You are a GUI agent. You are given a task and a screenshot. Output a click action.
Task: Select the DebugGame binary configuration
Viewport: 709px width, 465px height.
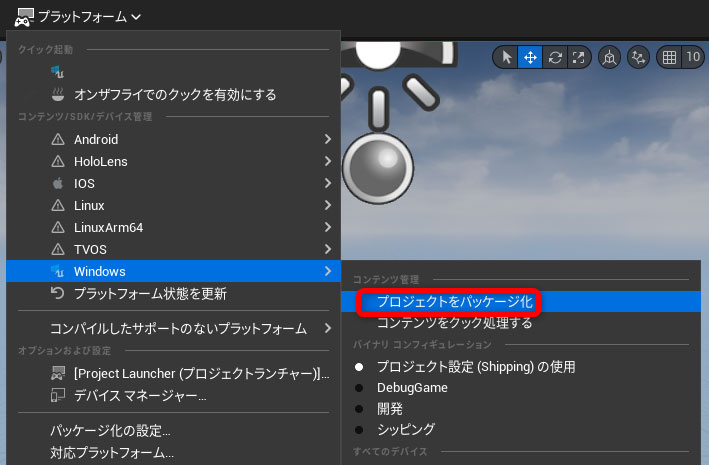(521, 388)
